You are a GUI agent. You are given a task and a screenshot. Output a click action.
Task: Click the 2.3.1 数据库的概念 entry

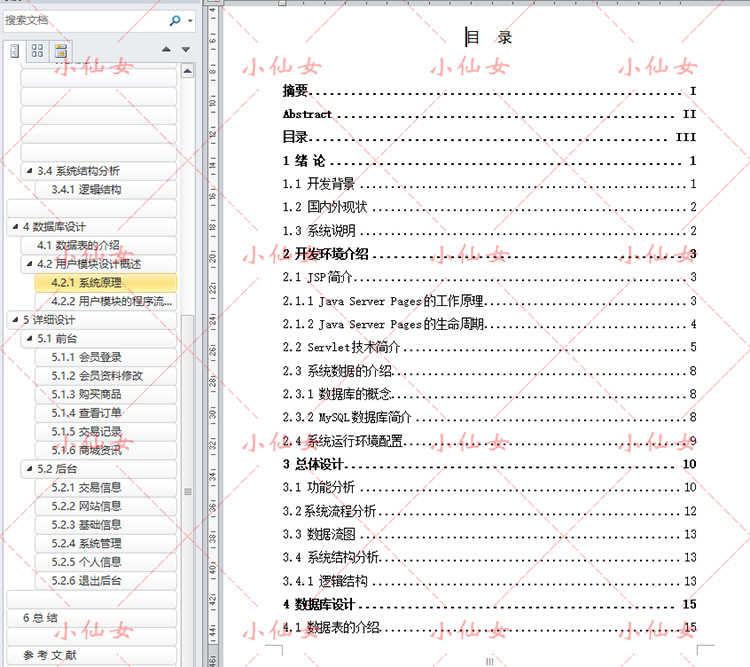tap(489, 394)
